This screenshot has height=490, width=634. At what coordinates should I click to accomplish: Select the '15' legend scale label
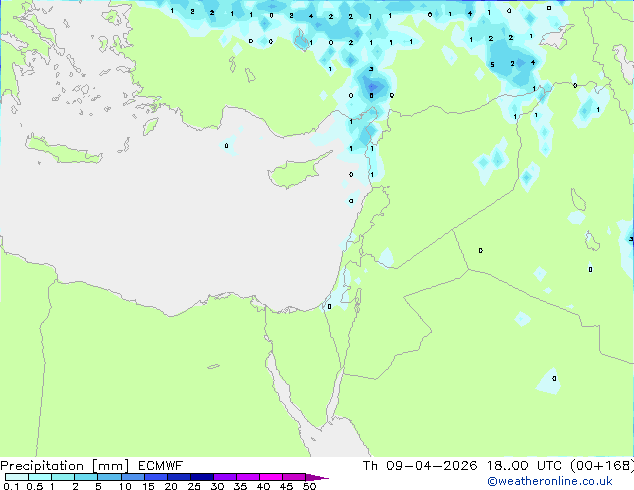coord(148,486)
